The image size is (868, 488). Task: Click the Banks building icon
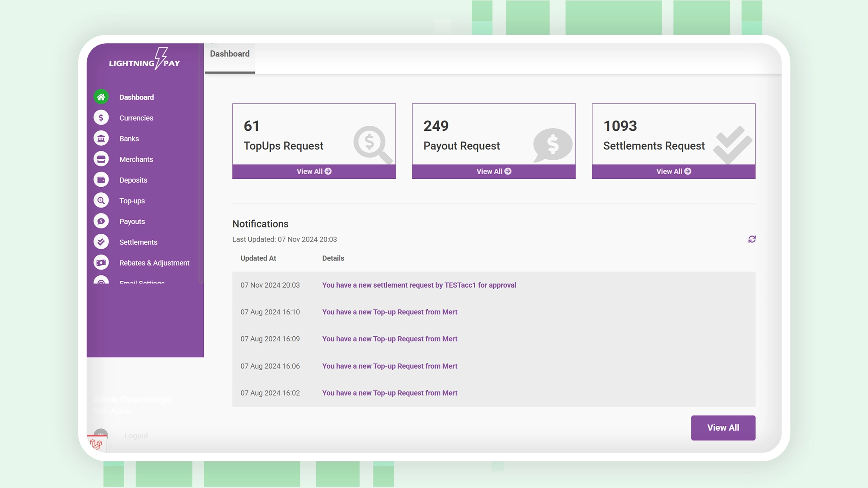[x=101, y=139]
